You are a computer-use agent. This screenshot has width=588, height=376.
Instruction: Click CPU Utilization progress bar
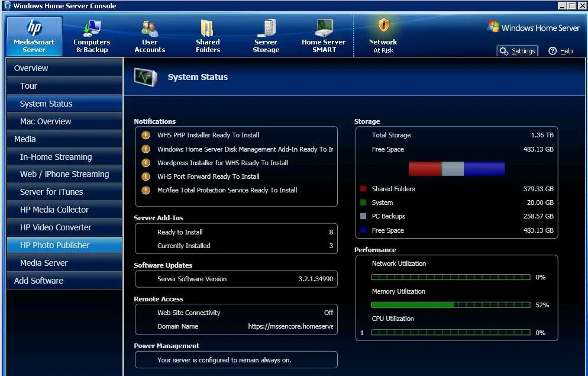click(451, 332)
